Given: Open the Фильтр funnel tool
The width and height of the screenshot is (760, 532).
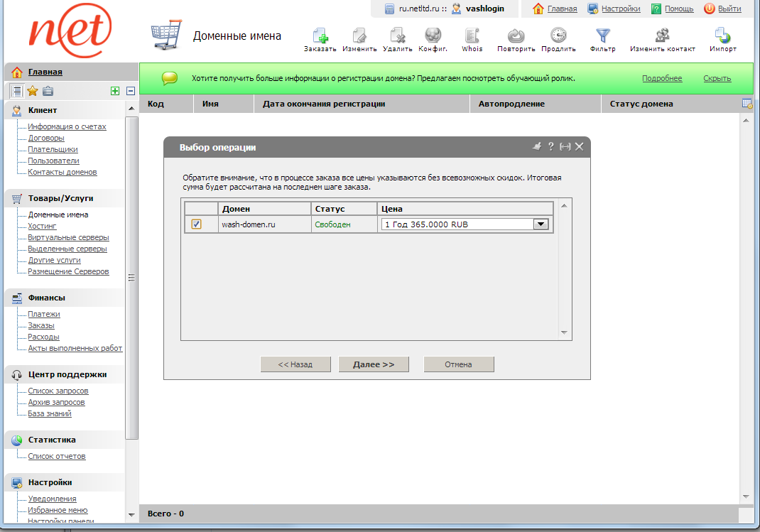Looking at the screenshot, I should pos(602,36).
